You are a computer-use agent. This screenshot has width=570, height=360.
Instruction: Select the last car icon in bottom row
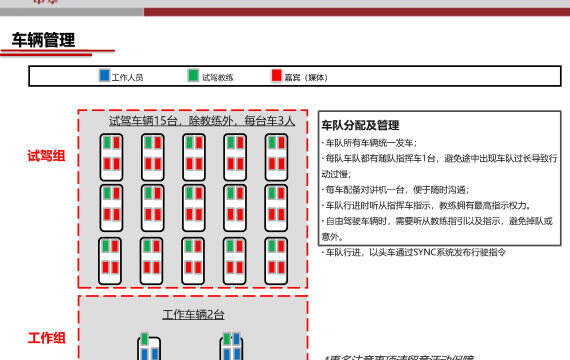coord(276,260)
